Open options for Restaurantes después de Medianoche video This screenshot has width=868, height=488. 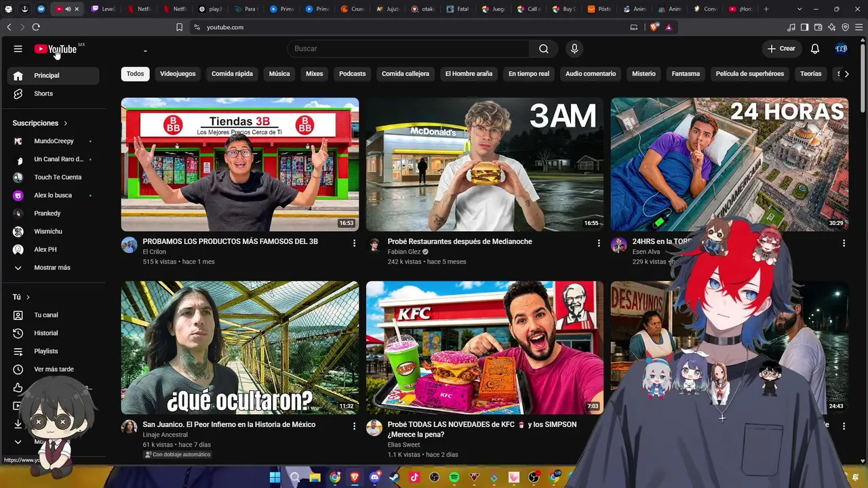[x=599, y=243]
